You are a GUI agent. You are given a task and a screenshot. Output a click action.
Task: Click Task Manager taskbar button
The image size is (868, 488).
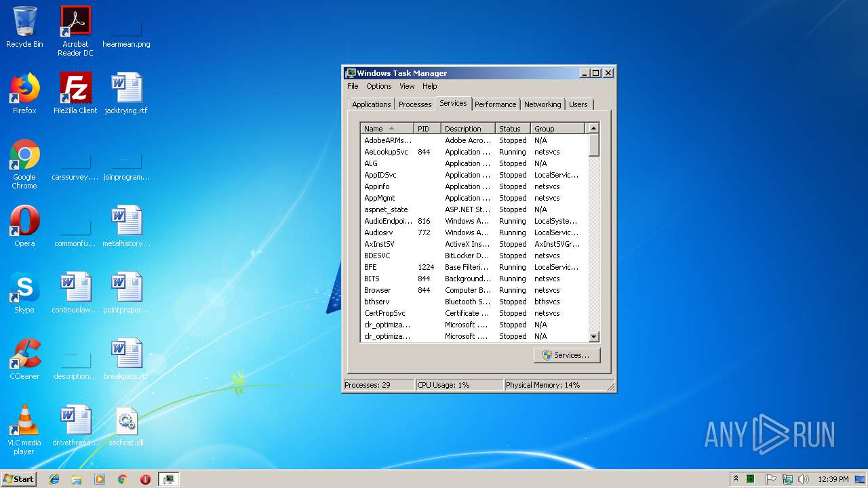pos(168,479)
